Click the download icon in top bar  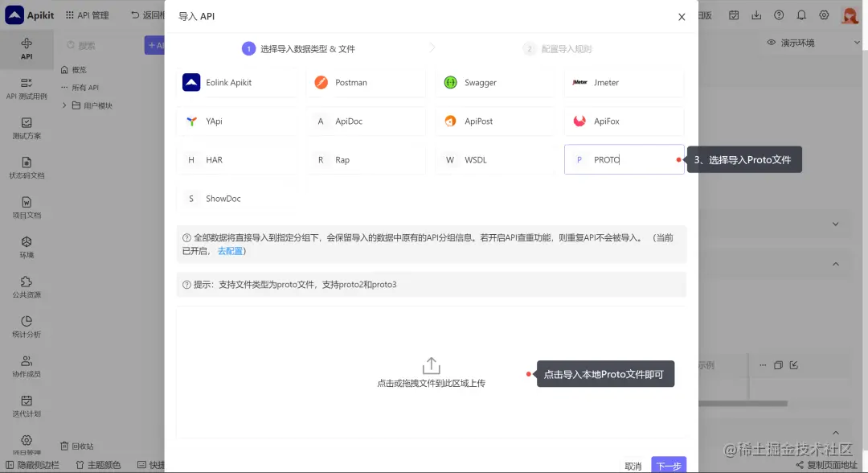coord(756,15)
